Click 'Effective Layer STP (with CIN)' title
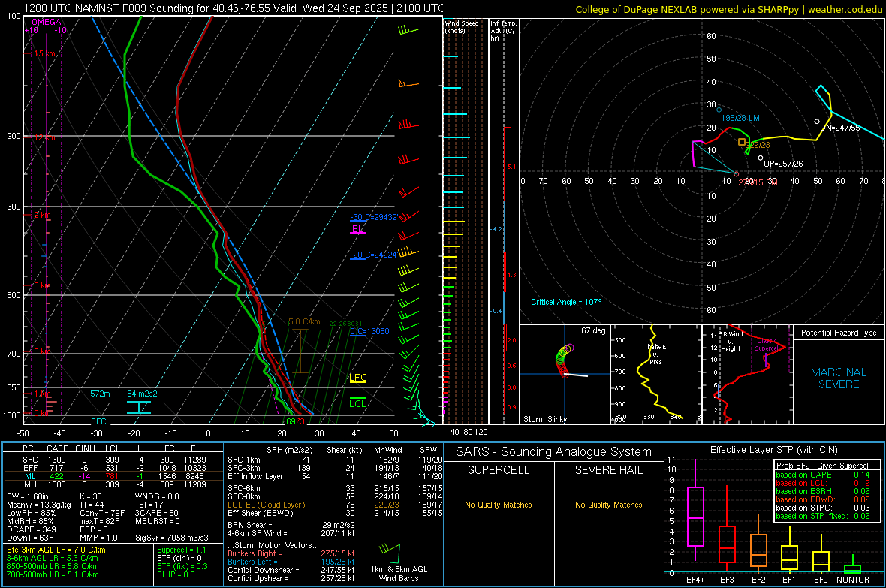 (x=773, y=450)
